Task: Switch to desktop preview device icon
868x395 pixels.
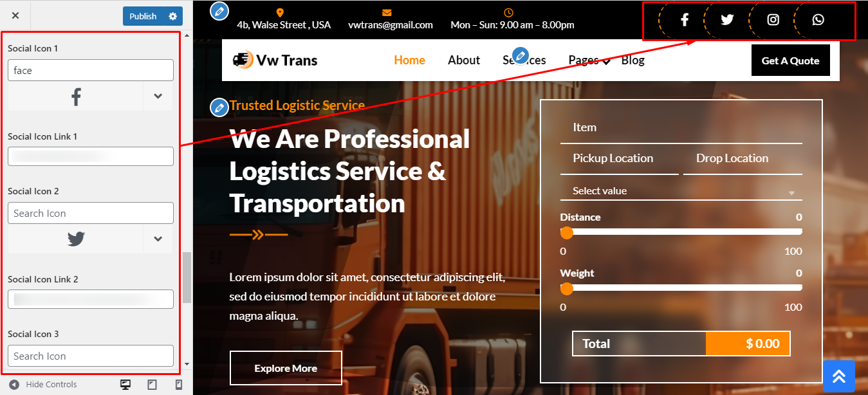Action: click(x=125, y=385)
